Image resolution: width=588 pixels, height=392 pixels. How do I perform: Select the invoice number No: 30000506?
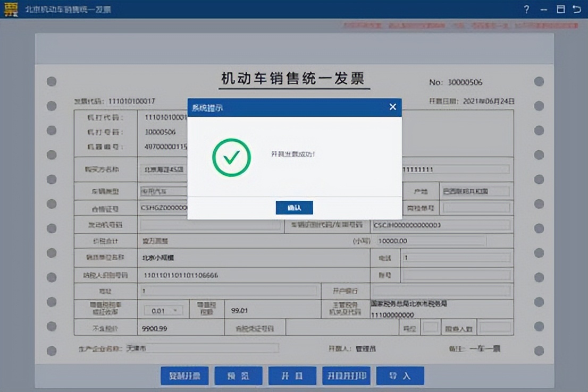click(456, 82)
